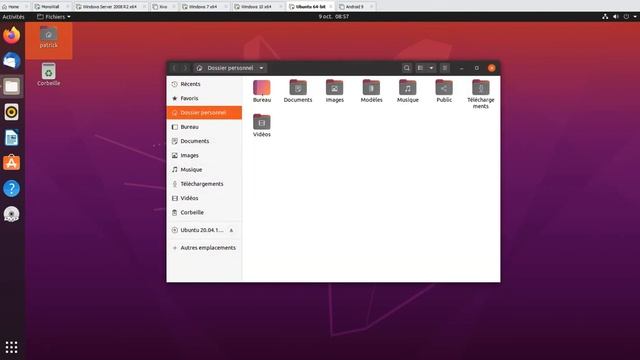This screenshot has width=640, height=360.
Task: Open the Documents folder in file view
Action: [298, 91]
